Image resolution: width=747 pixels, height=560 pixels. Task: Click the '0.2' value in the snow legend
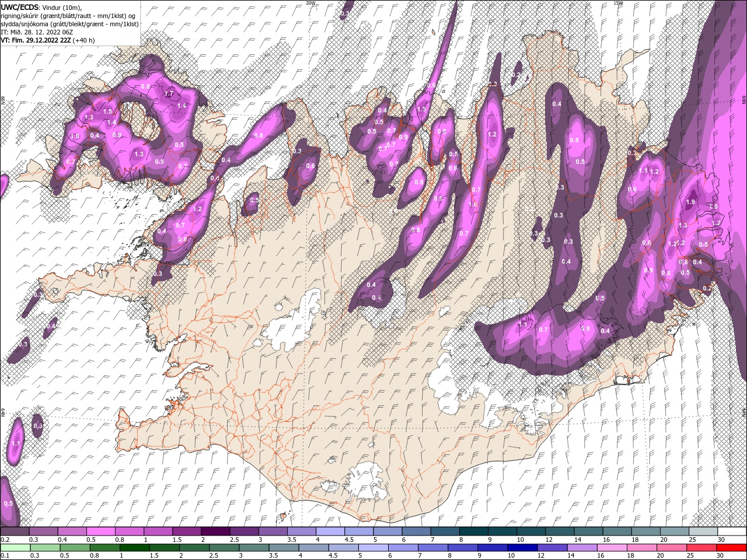click(x=5, y=540)
